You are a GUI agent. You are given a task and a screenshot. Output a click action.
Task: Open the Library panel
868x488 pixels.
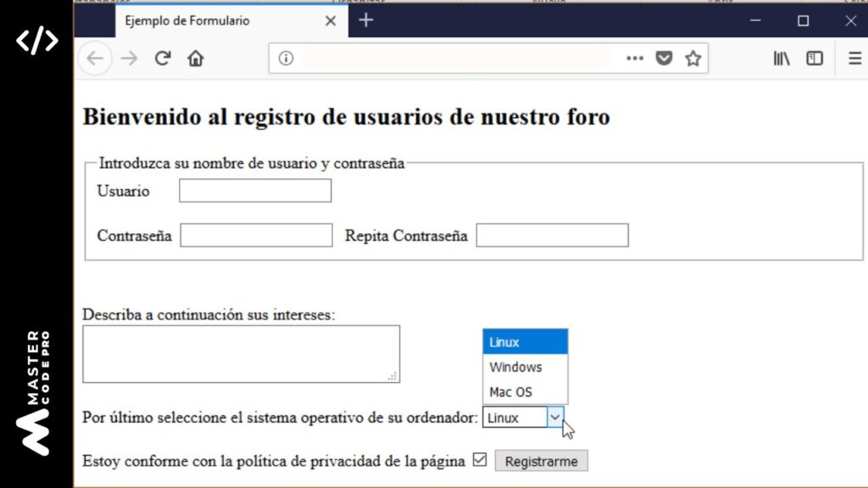[x=781, y=58]
